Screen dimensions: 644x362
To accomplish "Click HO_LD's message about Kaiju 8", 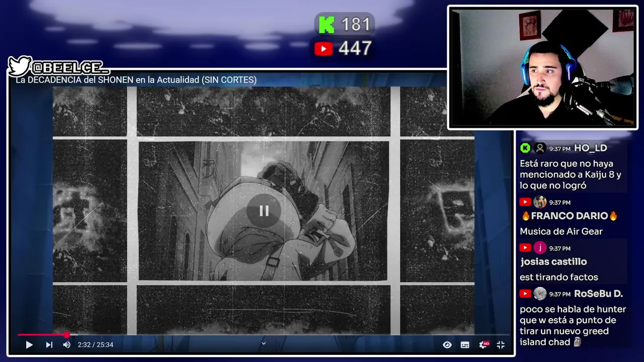I will pyautogui.click(x=571, y=174).
